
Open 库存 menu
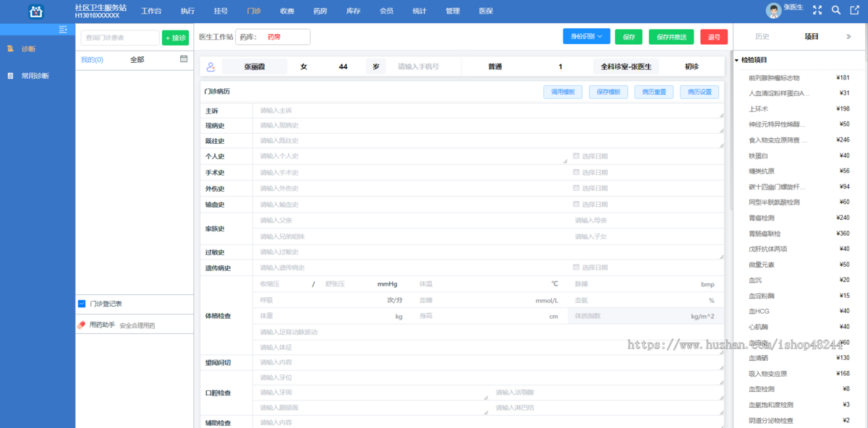pos(354,11)
